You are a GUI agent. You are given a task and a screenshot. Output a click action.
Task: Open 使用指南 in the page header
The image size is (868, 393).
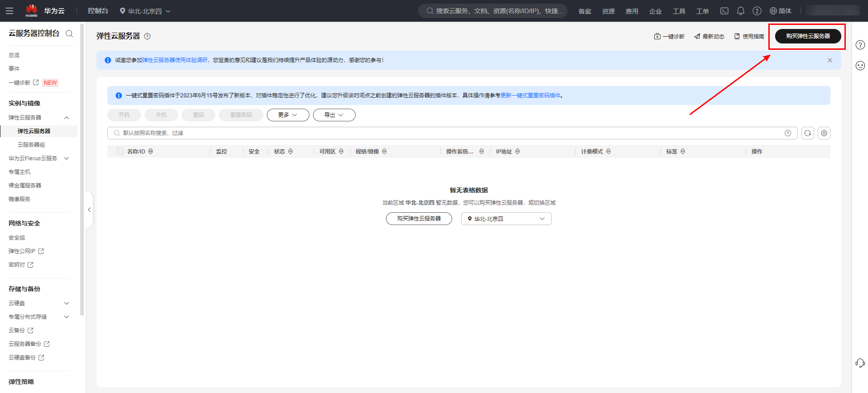pyautogui.click(x=749, y=36)
